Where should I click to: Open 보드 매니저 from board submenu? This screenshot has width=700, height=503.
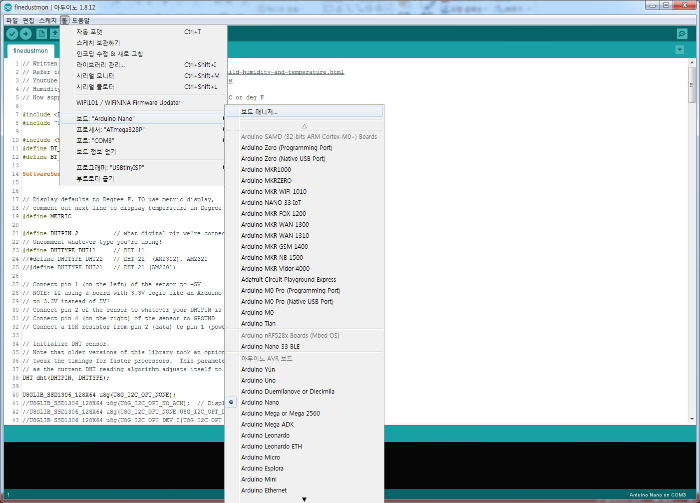304,112
